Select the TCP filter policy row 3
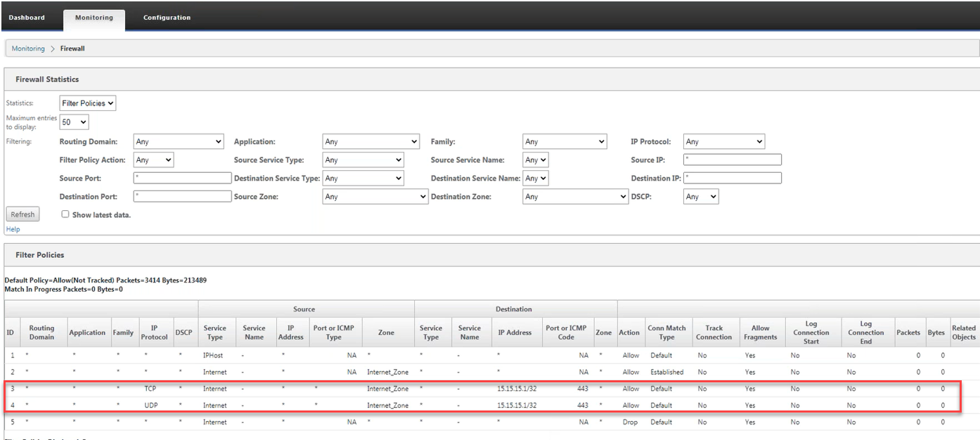This screenshot has width=980, height=440. [482, 389]
